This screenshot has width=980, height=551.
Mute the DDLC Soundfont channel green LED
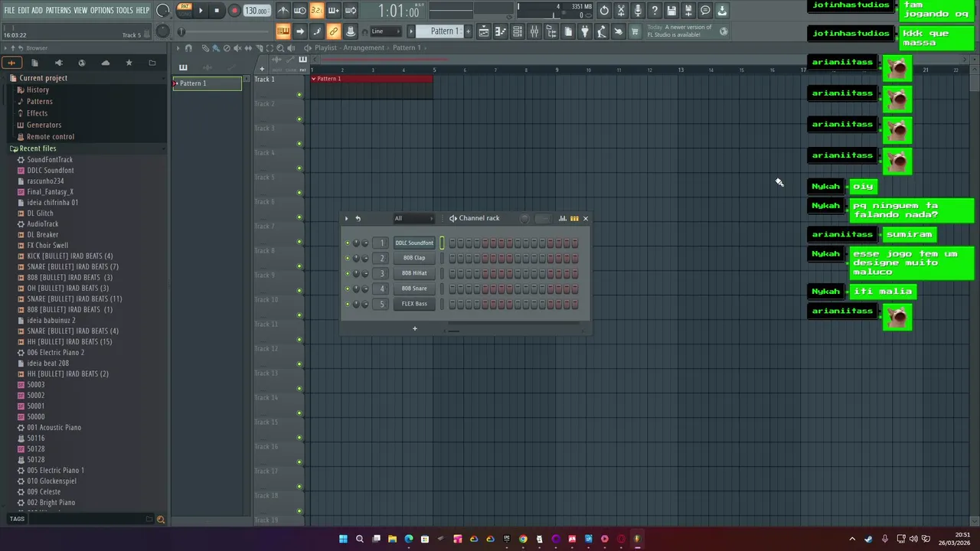[348, 243]
